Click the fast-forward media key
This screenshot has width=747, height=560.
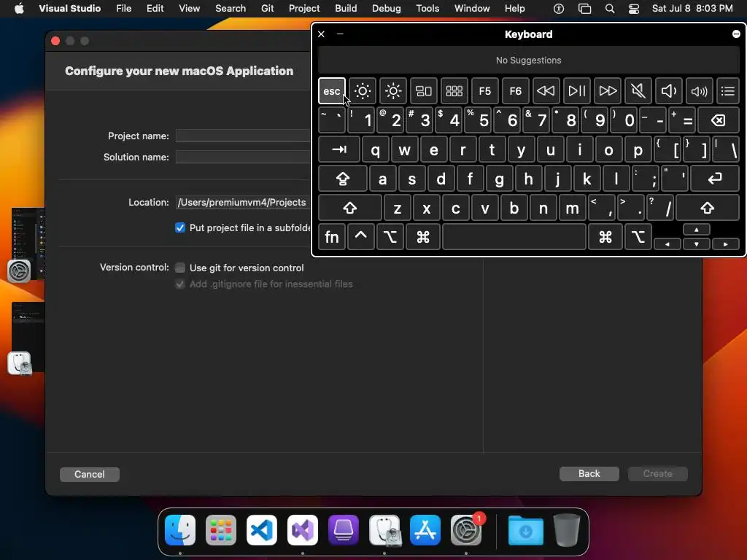pyautogui.click(x=608, y=91)
